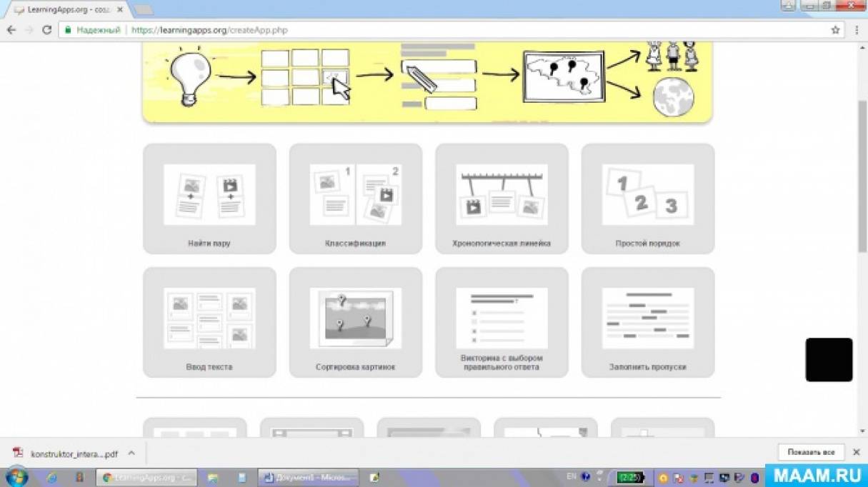Screen dimensions: 868x487
Task: Open the Windows Start menu
Action: click(16, 477)
